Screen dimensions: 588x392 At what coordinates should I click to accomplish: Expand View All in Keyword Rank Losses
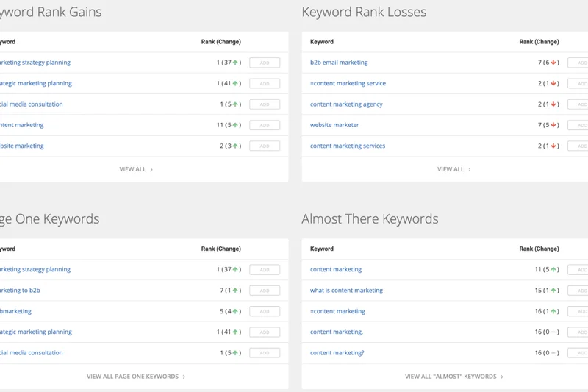(x=453, y=169)
